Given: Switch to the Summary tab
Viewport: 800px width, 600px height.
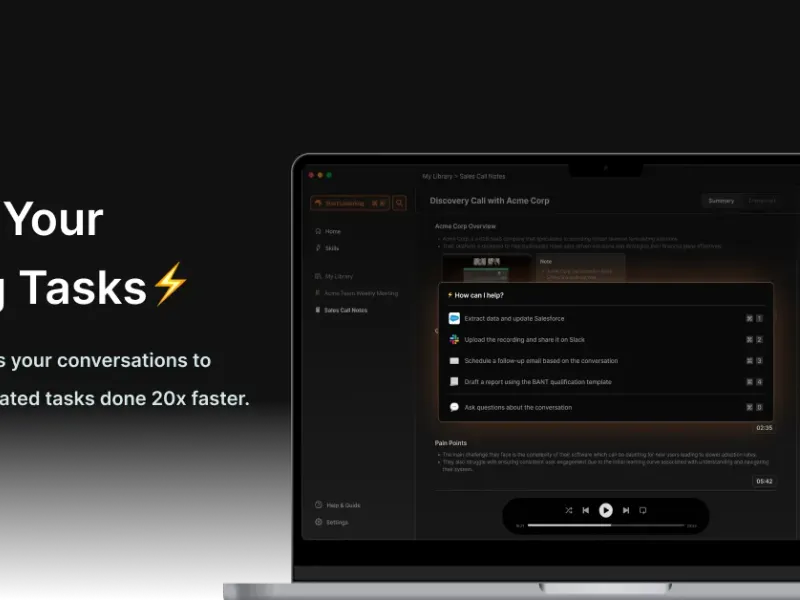Looking at the screenshot, I should click(x=721, y=200).
